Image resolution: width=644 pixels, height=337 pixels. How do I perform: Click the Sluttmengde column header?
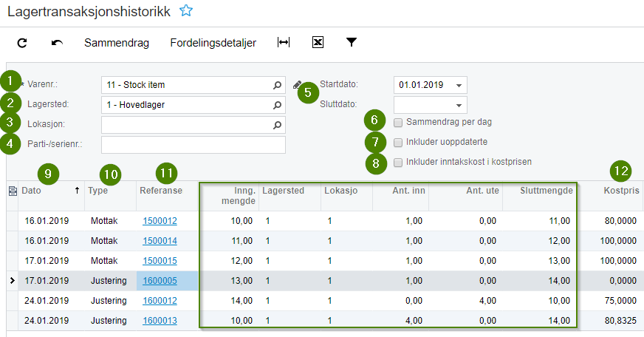[539, 196]
